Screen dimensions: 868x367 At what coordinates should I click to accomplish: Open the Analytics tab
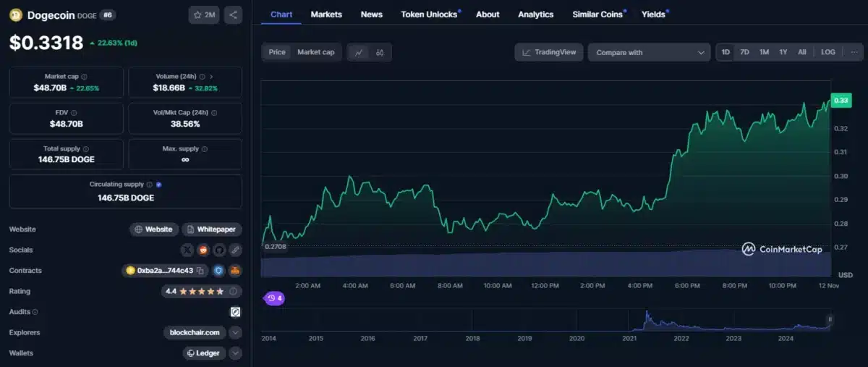tap(536, 14)
